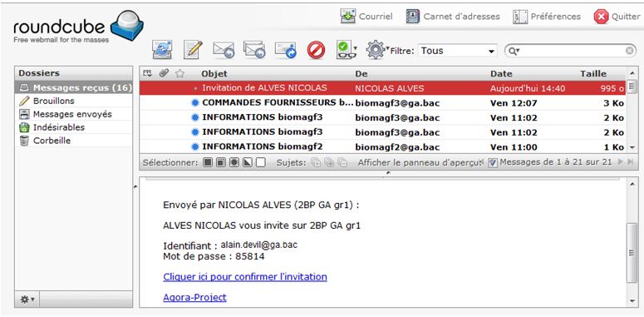Select unread messages icon
644x317 pixels.
click(234, 162)
